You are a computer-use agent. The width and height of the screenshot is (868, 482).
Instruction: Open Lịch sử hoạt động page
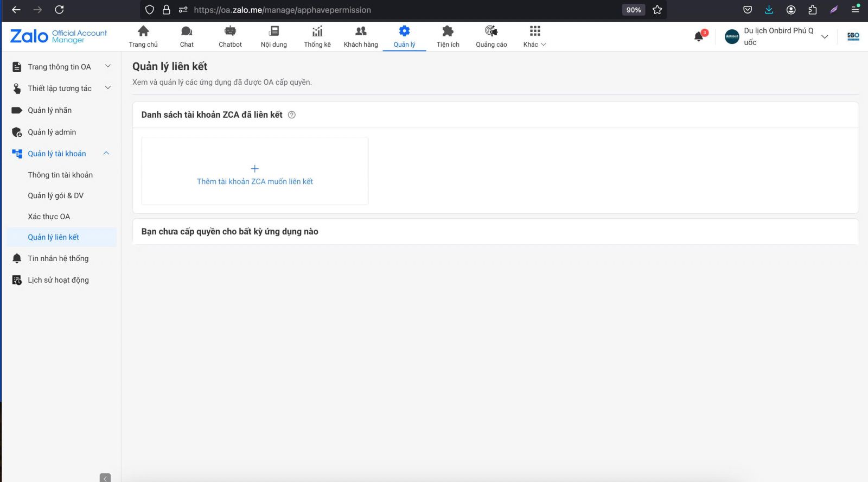(58, 280)
